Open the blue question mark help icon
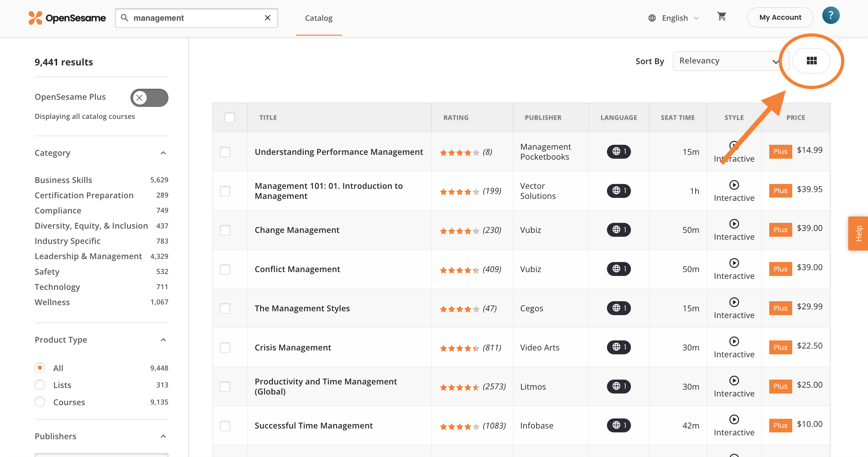The image size is (868, 457). click(831, 16)
